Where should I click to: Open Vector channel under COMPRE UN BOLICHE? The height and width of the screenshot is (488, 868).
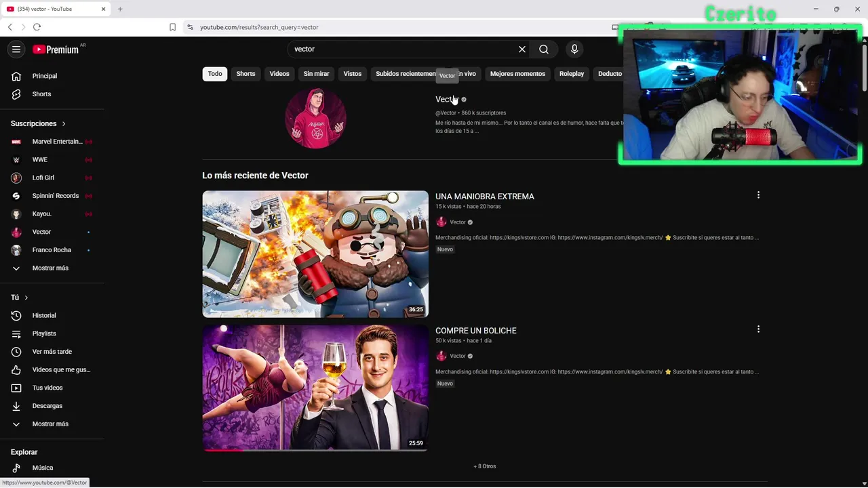458,357
